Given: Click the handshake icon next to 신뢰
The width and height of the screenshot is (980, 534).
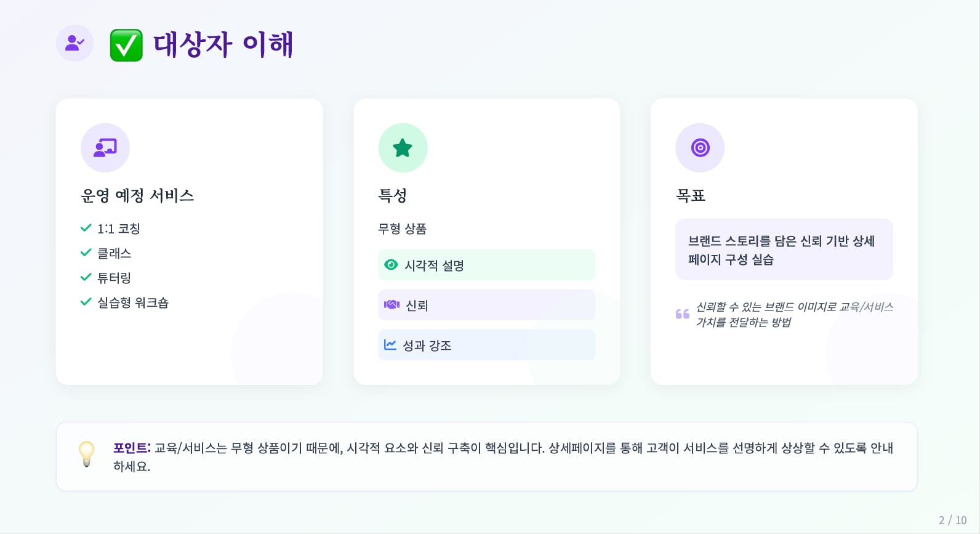Looking at the screenshot, I should [392, 305].
